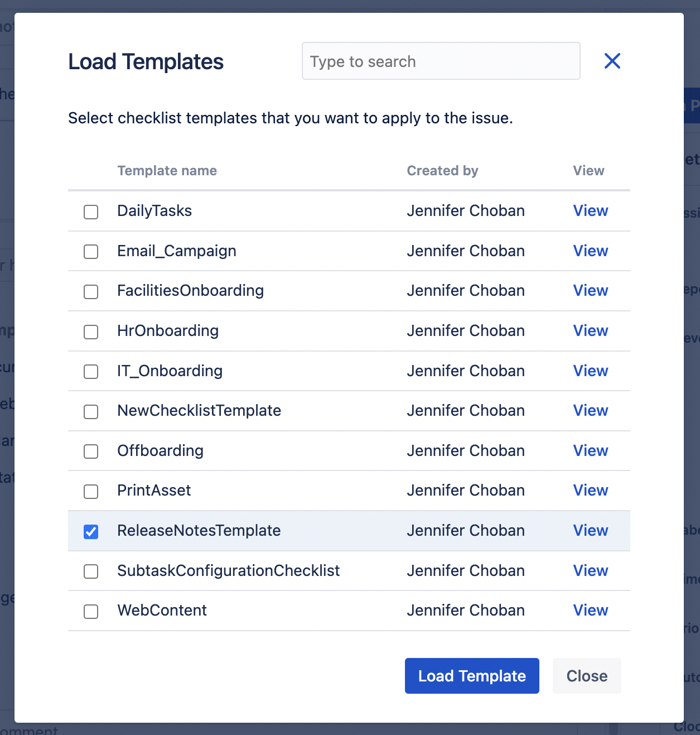Open the HrOnboarding template view
The width and height of the screenshot is (700, 735).
click(590, 331)
